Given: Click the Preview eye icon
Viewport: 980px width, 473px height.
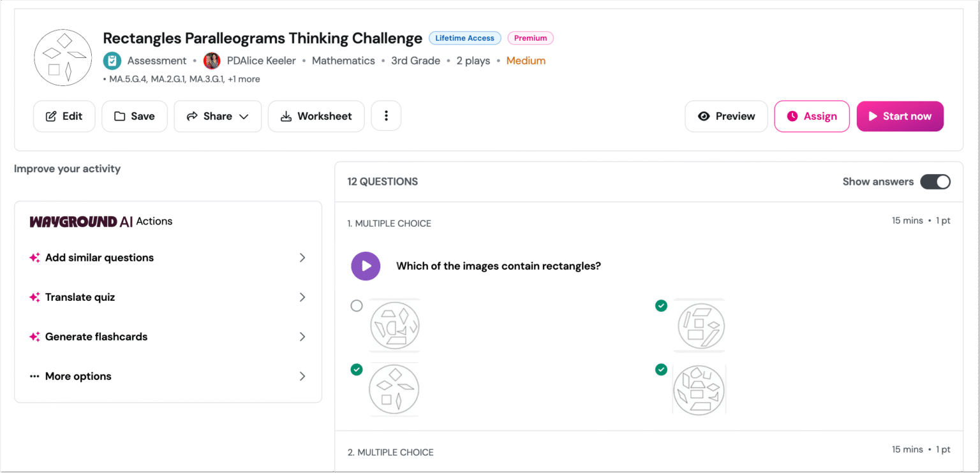Looking at the screenshot, I should click(704, 116).
